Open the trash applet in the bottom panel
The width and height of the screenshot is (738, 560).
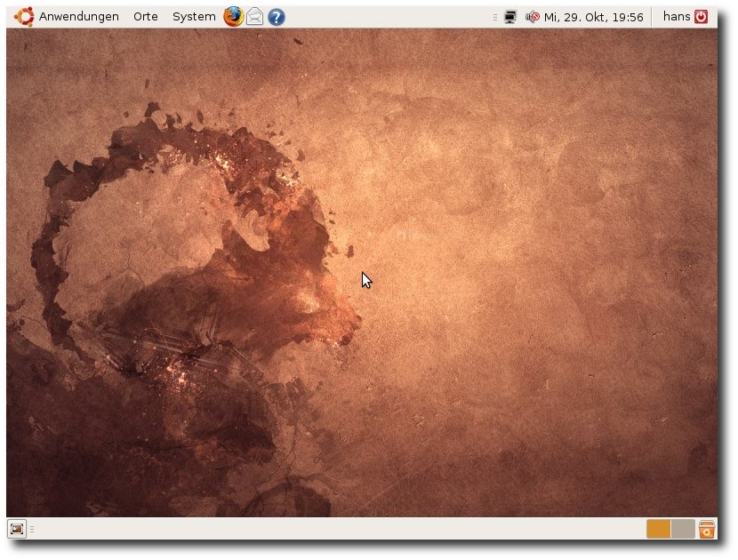(x=707, y=529)
